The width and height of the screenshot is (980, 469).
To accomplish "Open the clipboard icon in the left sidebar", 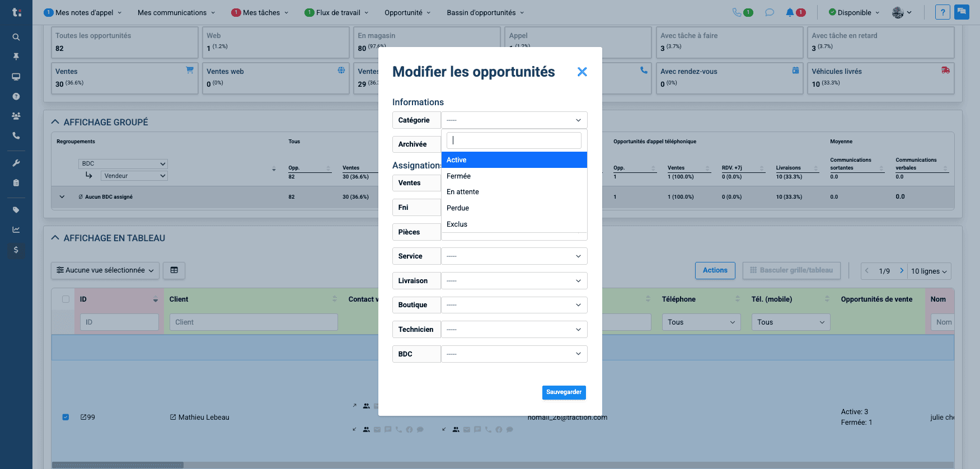I will 16,182.
